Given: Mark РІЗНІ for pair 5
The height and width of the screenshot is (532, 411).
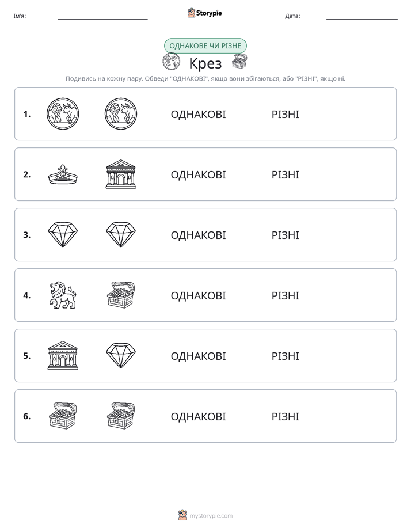Looking at the screenshot, I should click(285, 356).
